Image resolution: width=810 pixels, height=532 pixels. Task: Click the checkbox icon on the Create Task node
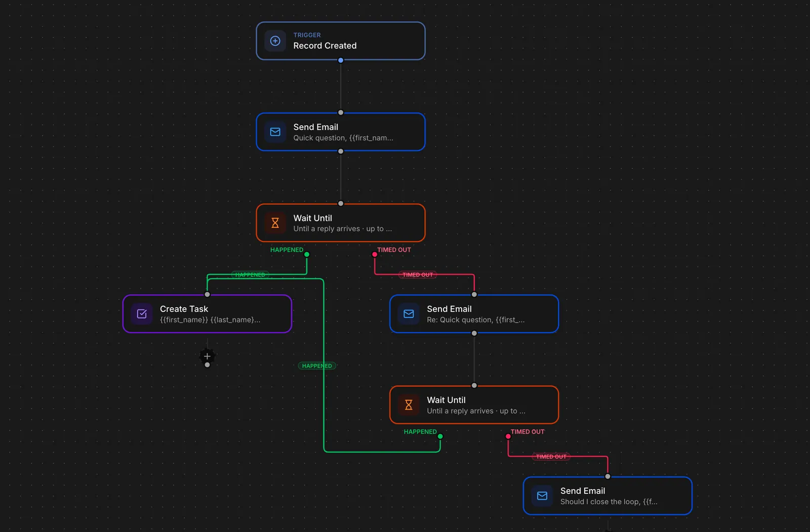142,314
